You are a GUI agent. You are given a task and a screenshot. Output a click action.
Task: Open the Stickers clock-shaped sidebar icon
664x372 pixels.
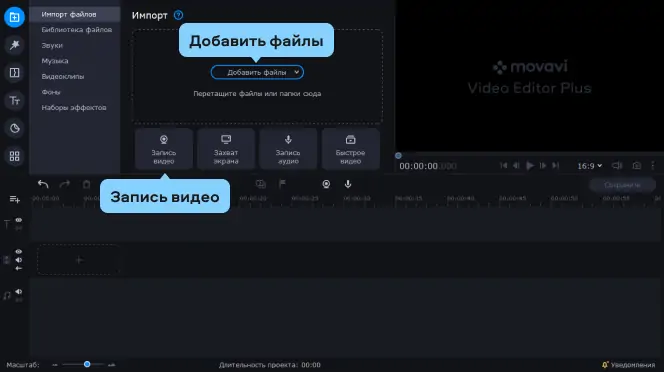pyautogui.click(x=14, y=128)
